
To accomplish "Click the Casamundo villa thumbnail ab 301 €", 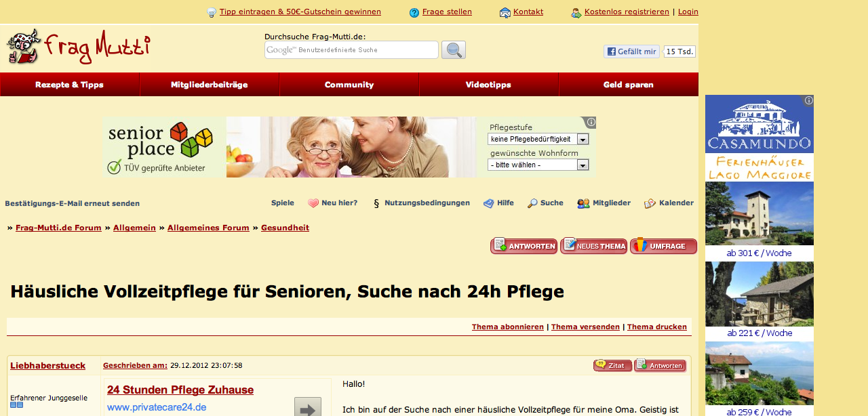I will (x=759, y=213).
